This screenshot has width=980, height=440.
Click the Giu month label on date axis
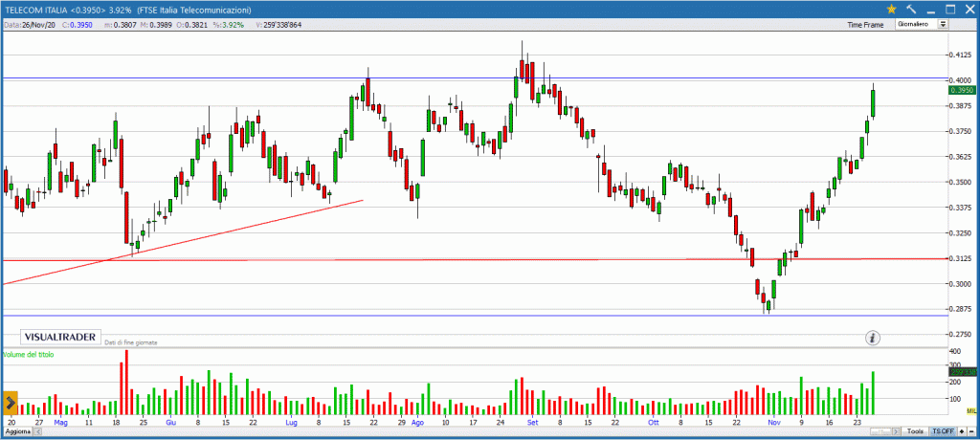point(170,423)
